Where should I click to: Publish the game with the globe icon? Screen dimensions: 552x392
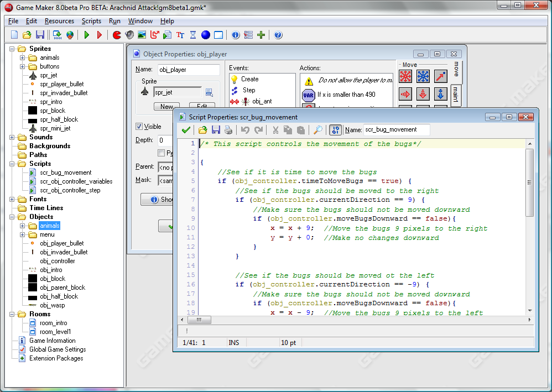(70, 35)
